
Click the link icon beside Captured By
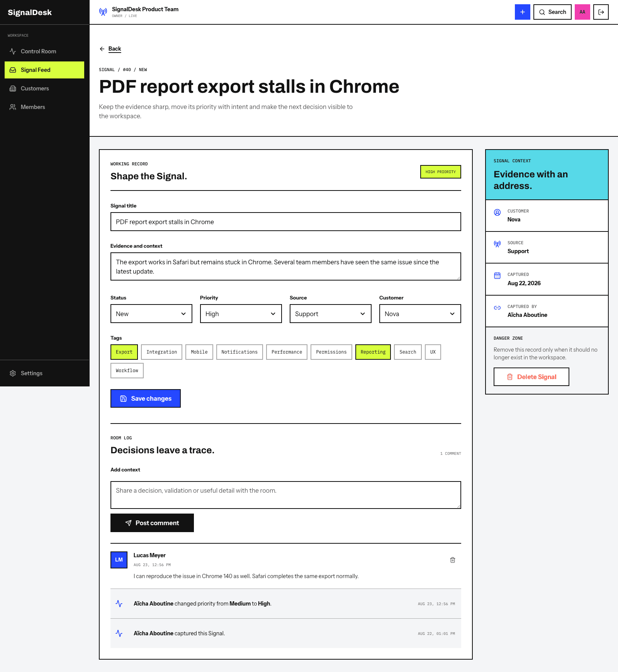[497, 308]
